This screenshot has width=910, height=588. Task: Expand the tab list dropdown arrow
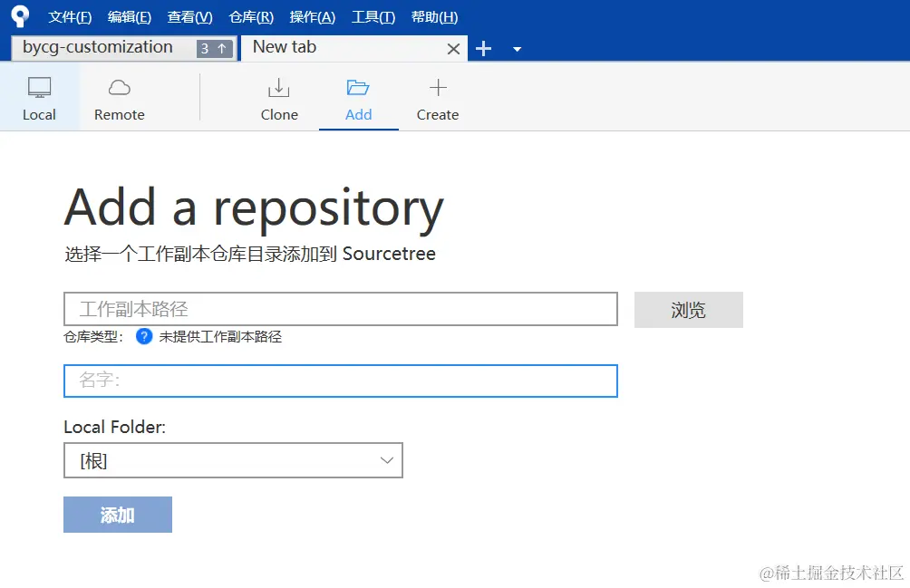point(518,49)
